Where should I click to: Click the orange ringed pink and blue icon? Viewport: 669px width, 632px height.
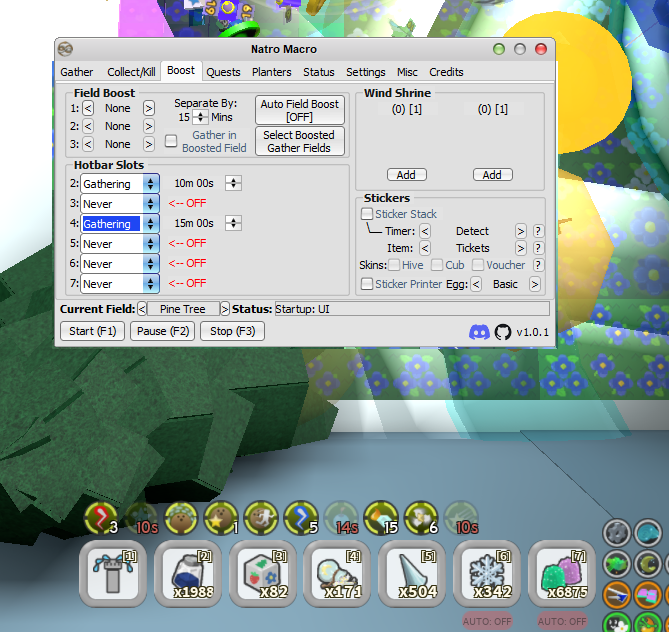pos(647,595)
